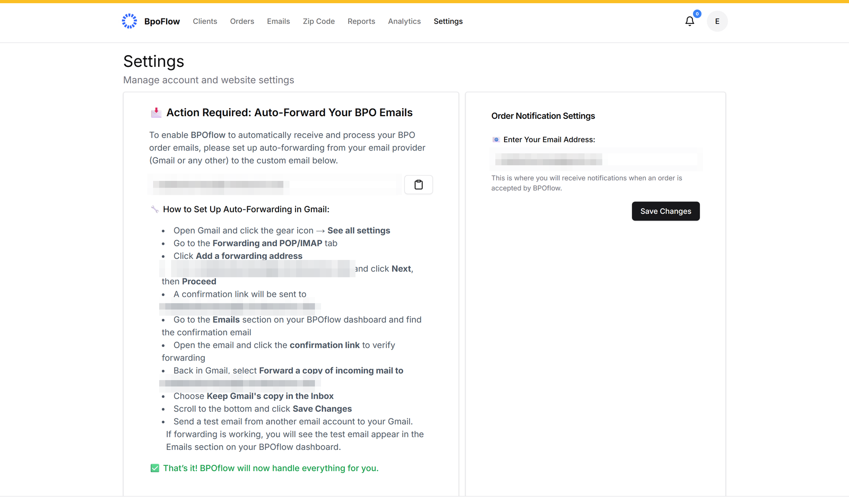Click 'Save Changes' bold text in instructions list
The width and height of the screenshot is (849, 504).
point(322,409)
